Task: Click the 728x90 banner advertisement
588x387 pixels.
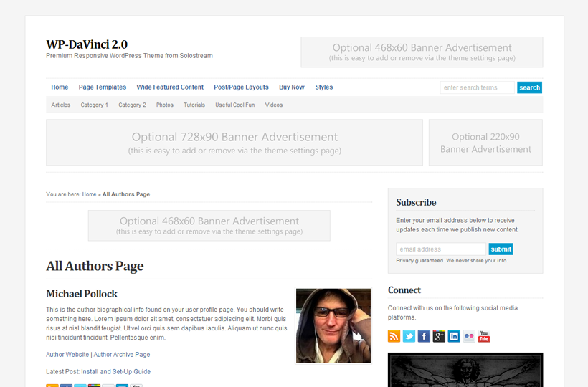Action: [x=234, y=143]
